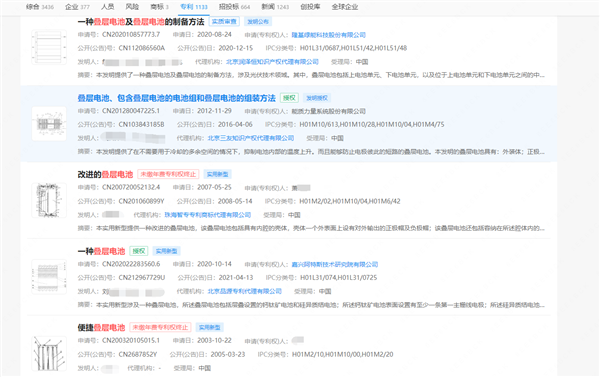Click IPC code H01M2/02,H01M10/04,H01M6/42

coord(350,201)
